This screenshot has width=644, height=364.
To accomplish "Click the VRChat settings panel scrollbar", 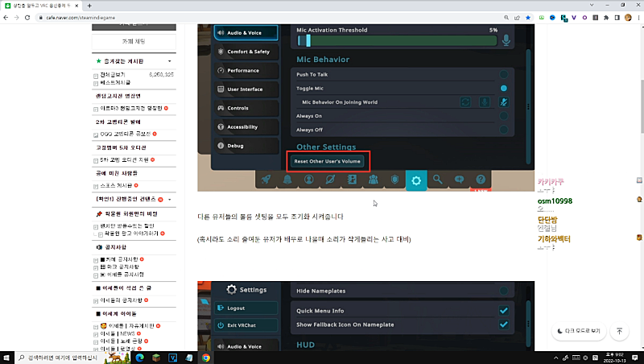I will tap(528, 107).
